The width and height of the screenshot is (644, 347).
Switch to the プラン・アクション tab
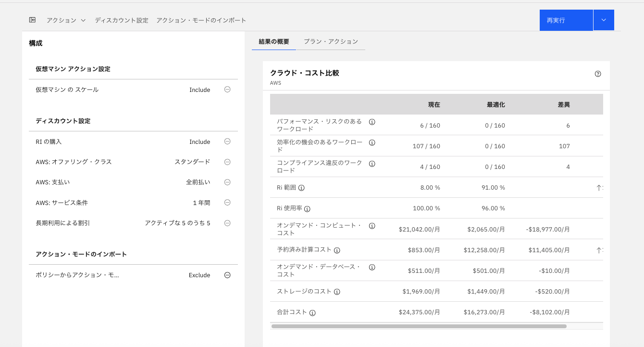pos(331,41)
